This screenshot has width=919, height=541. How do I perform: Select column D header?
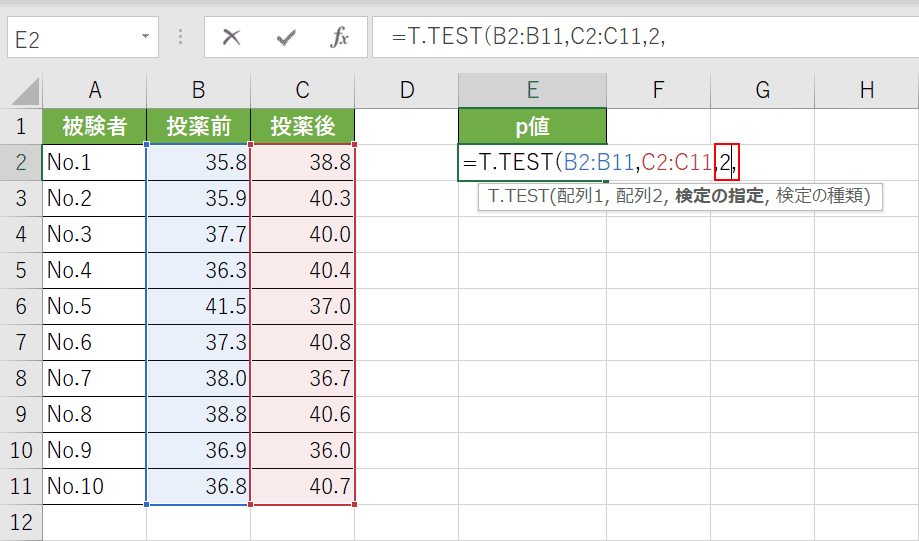407,91
